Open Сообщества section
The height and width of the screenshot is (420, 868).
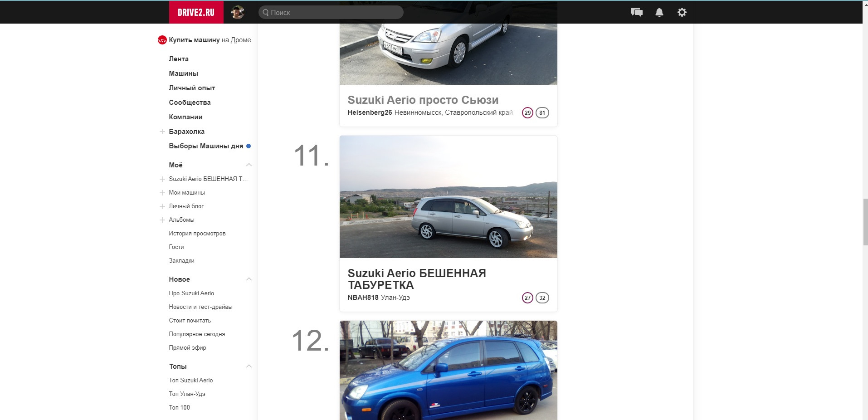tap(190, 103)
